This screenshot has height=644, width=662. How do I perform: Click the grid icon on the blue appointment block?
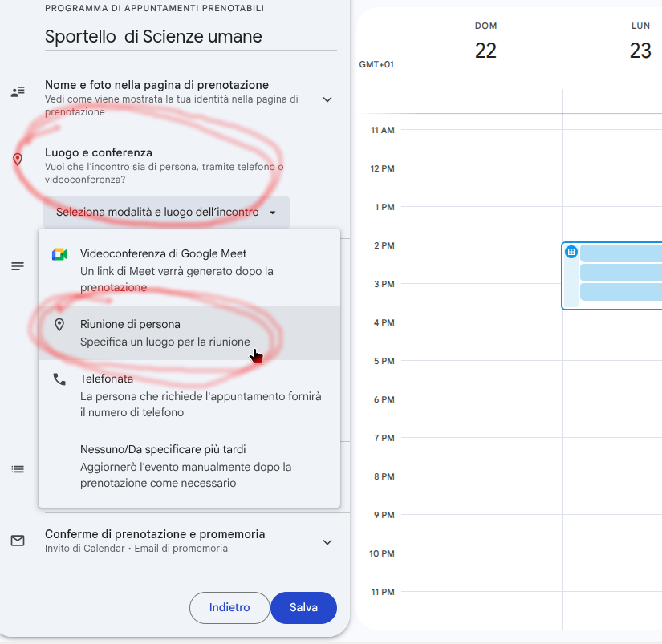(571, 252)
